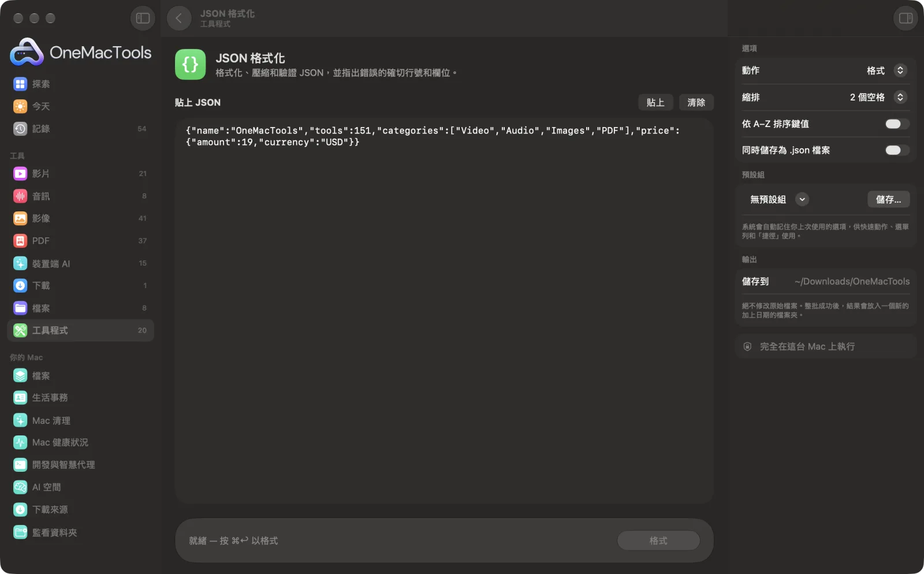Enable 依 A–Z 排序鍵值 switch
Image resolution: width=924 pixels, height=574 pixels.
897,124
